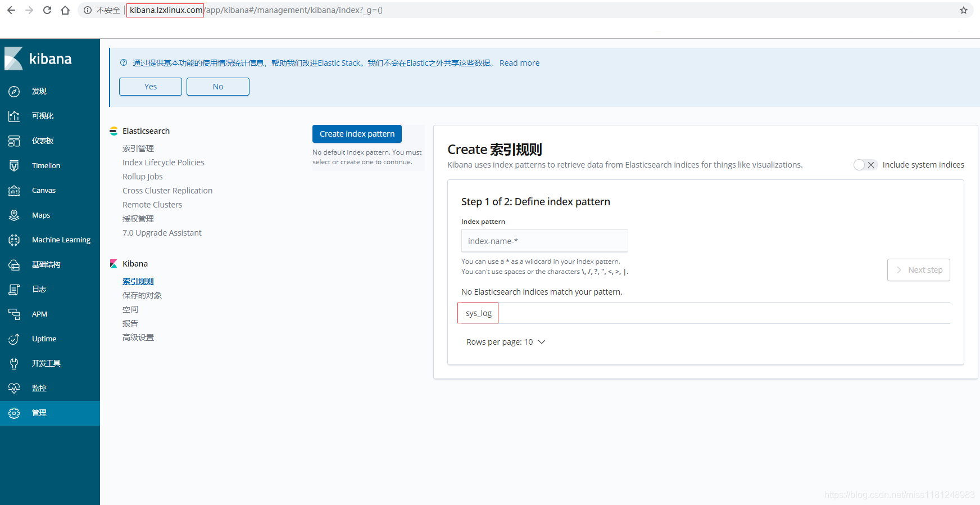
Task: Open the Uptime icon in sidebar
Action: coord(14,339)
